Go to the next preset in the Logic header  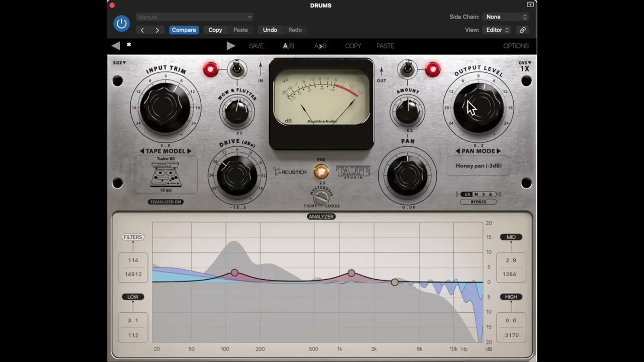pos(157,30)
